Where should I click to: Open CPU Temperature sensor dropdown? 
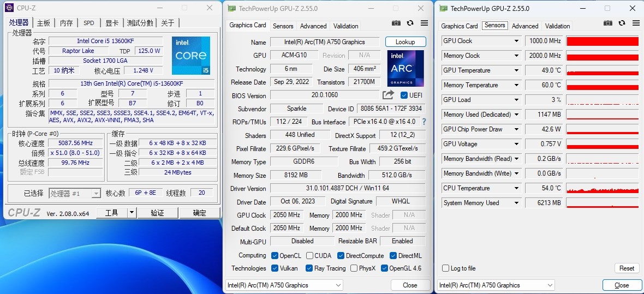tap(516, 188)
